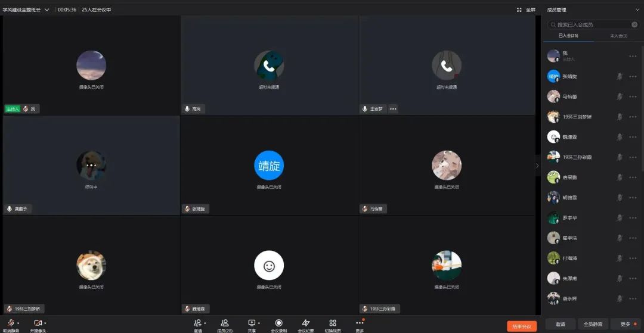The width and height of the screenshot is (644, 333).
Task: Open the members (成员) panel icon
Action: (225, 323)
